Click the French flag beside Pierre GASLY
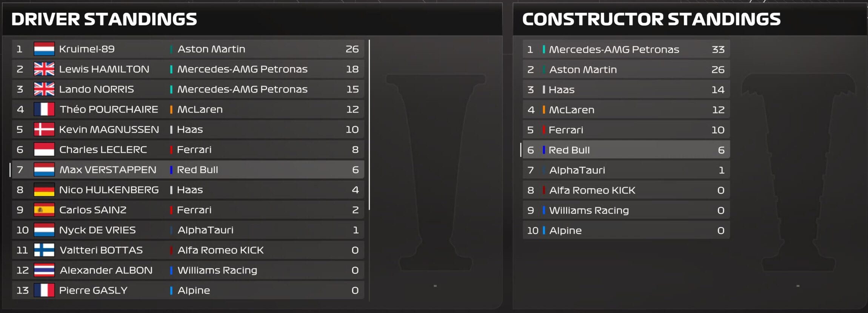 coord(44,290)
